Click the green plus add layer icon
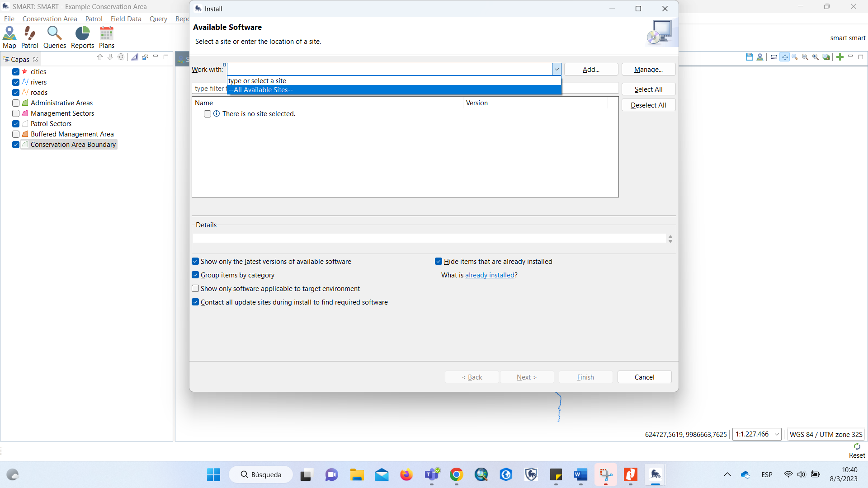Viewport: 868px width, 488px height. click(840, 57)
